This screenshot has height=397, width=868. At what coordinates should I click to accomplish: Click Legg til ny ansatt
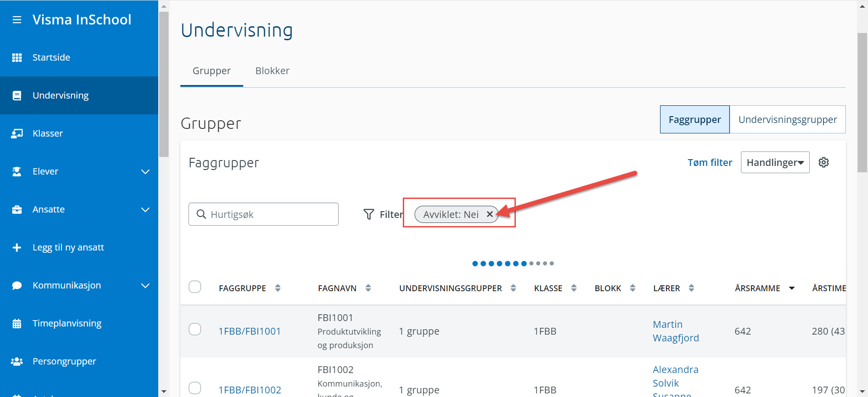79,247
